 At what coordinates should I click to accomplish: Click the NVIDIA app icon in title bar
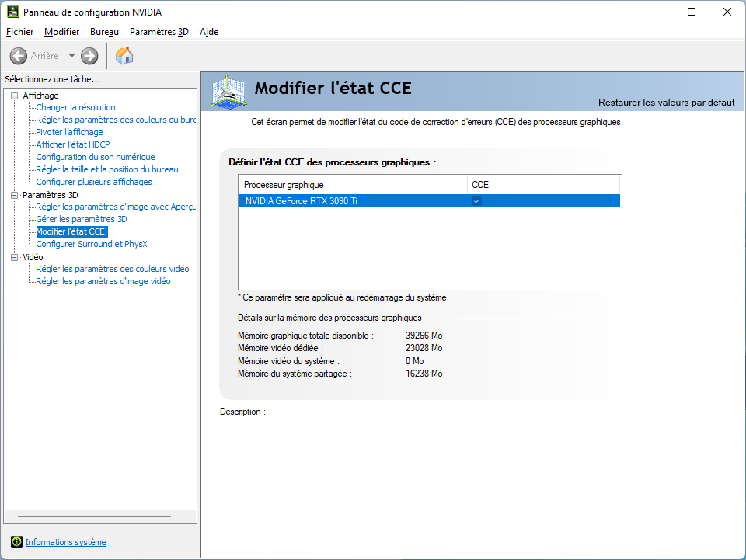tap(13, 12)
